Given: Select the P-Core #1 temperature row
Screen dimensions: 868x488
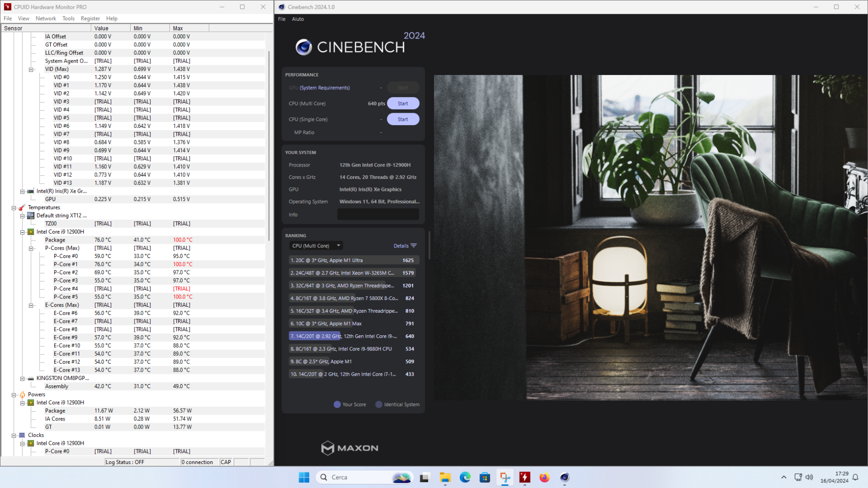Looking at the screenshot, I should click(133, 264).
